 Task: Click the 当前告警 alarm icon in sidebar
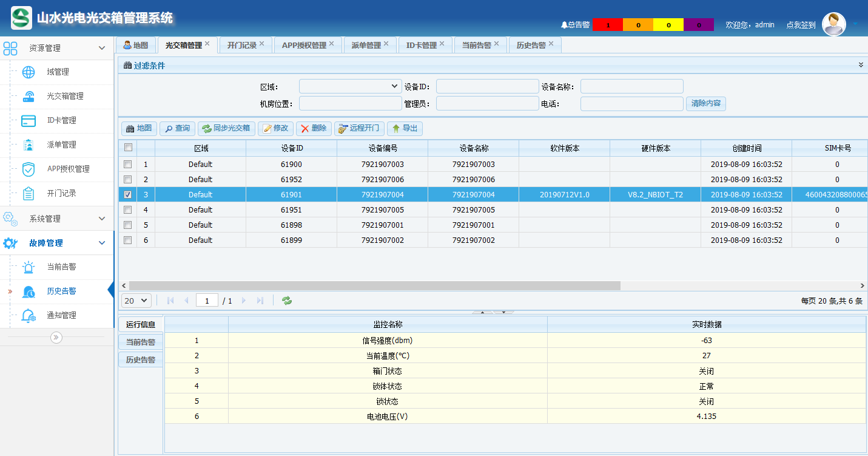29,267
